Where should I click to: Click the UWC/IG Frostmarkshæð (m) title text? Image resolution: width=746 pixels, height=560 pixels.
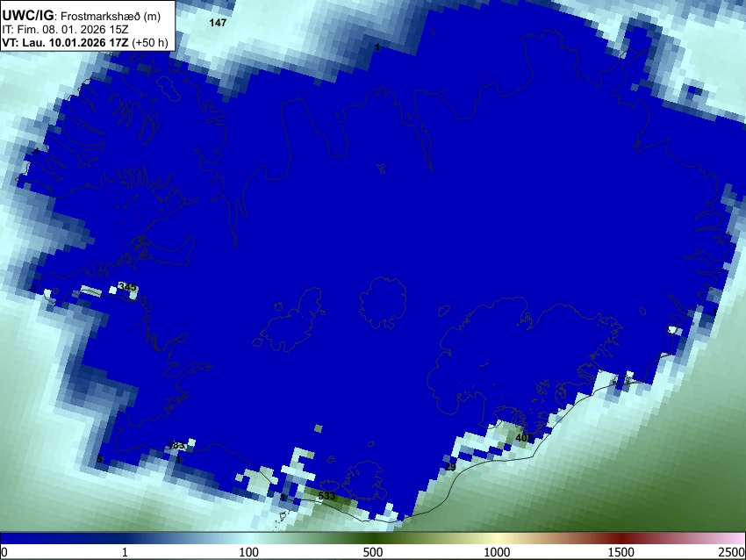point(82,16)
